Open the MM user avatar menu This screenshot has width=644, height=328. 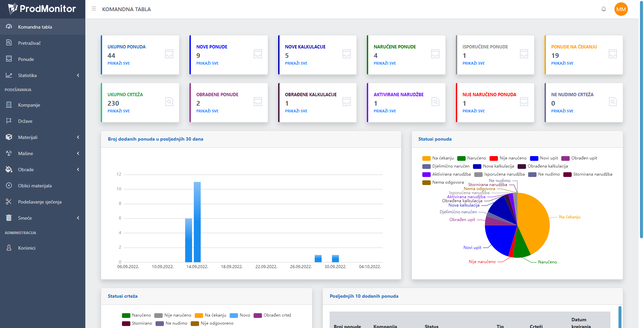pos(621,9)
